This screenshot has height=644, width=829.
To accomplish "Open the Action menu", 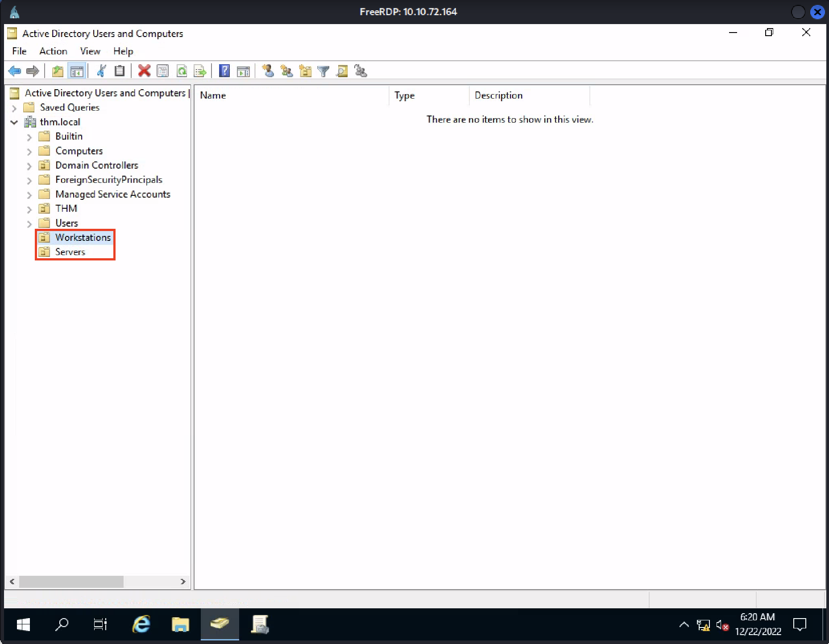I will (53, 51).
